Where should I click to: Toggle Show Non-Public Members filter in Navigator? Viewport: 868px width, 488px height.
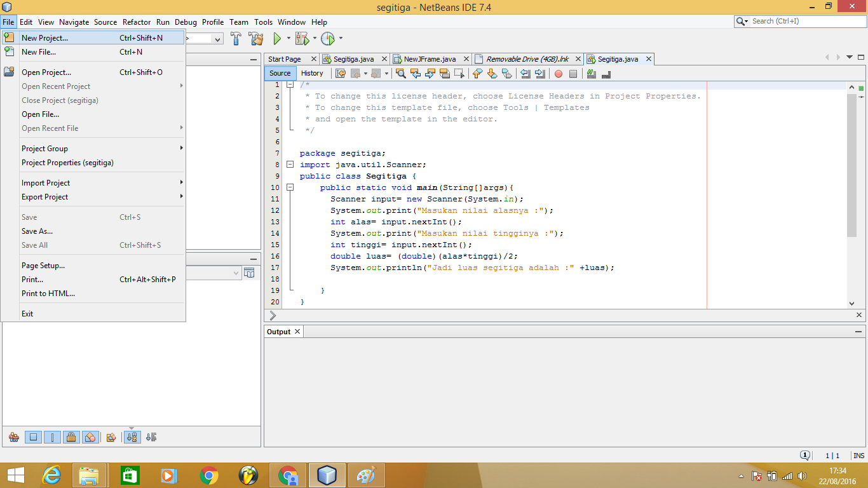coord(71,437)
